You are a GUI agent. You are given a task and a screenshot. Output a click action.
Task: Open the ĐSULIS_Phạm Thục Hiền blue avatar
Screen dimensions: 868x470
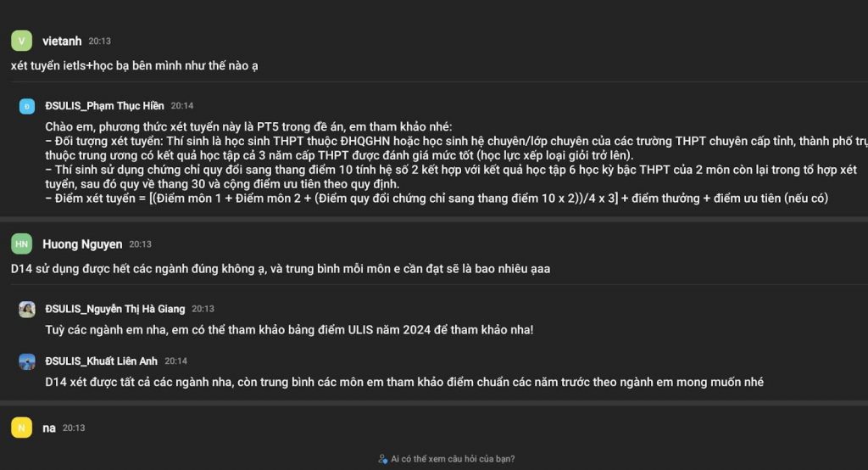pyautogui.click(x=27, y=106)
